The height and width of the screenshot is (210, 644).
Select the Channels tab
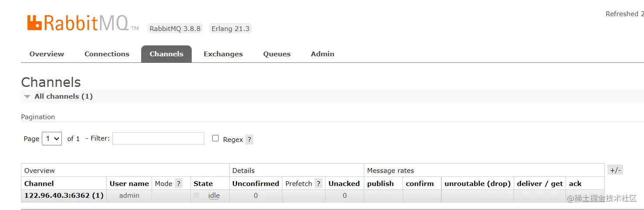(166, 54)
